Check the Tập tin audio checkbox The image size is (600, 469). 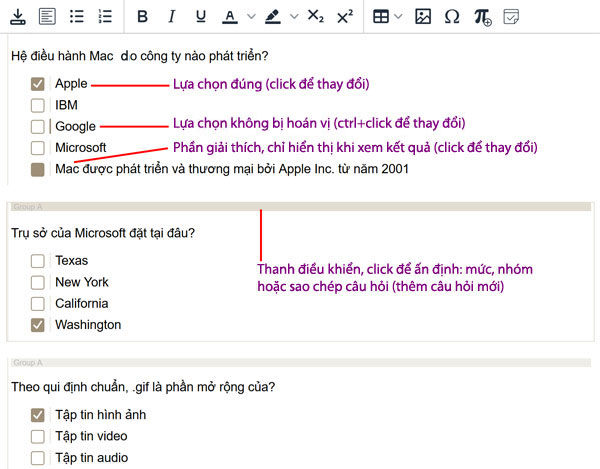coord(38,458)
